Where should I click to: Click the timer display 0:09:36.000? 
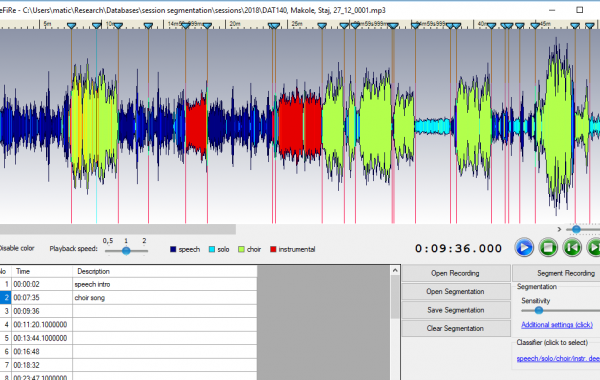pos(458,249)
